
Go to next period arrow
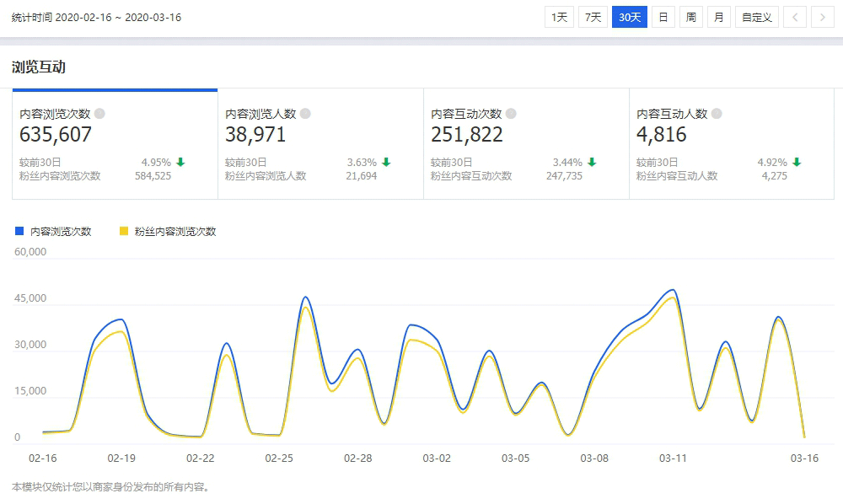tap(822, 17)
